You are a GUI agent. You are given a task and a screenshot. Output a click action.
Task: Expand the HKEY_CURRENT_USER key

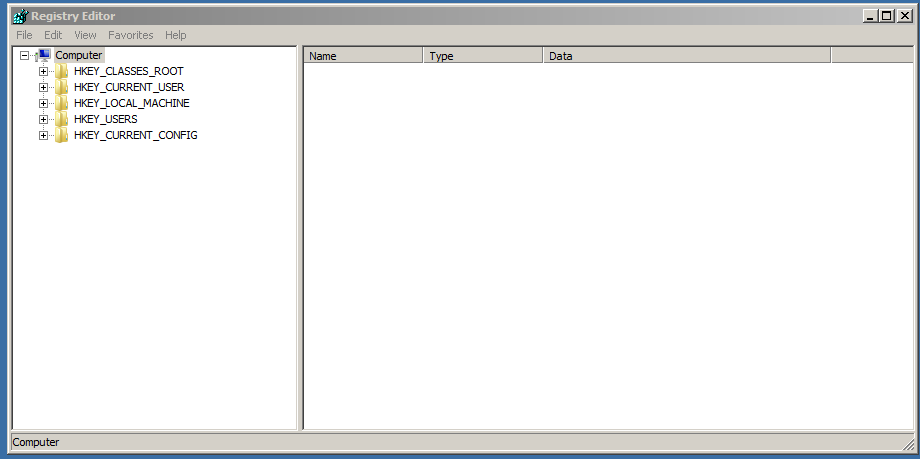[43, 87]
